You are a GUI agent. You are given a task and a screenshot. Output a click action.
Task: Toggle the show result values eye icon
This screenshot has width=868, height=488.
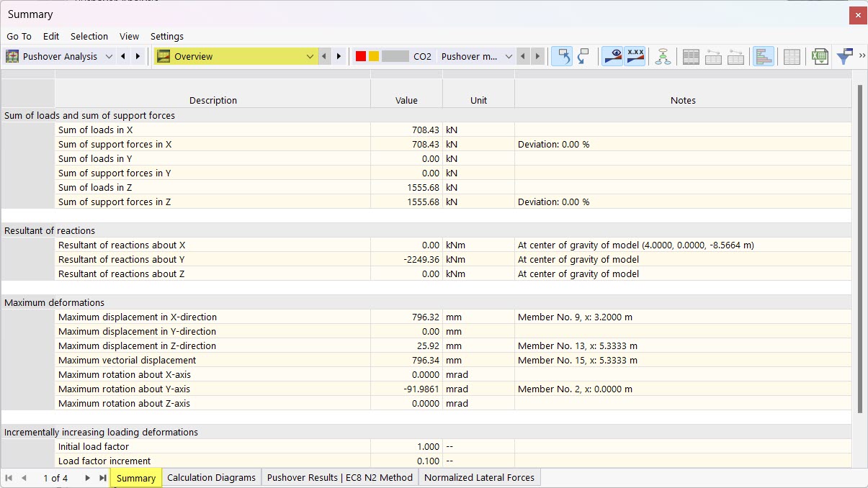[612, 56]
